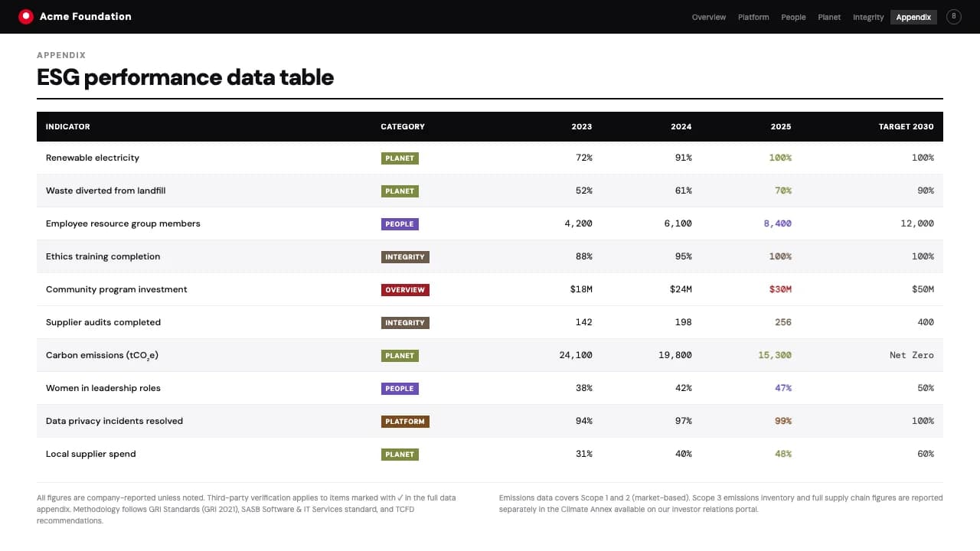This screenshot has width=980, height=551.
Task: Open the Overview nav item
Action: click(709, 17)
